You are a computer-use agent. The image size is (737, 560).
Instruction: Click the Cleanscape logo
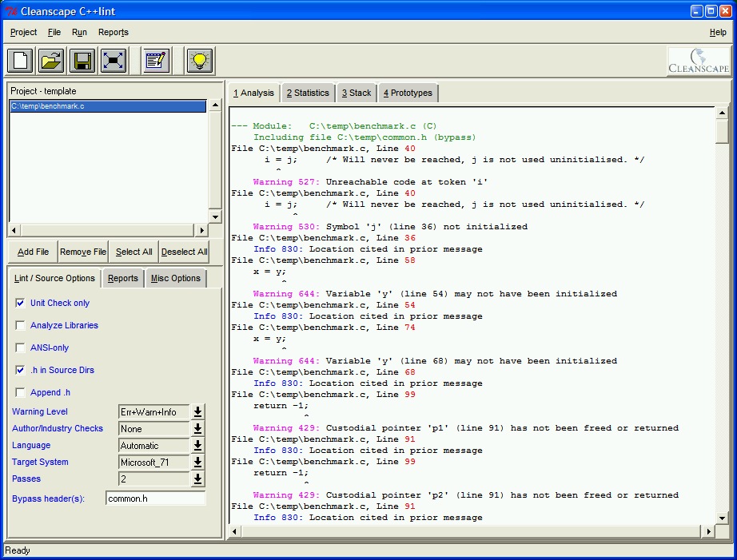coord(699,61)
